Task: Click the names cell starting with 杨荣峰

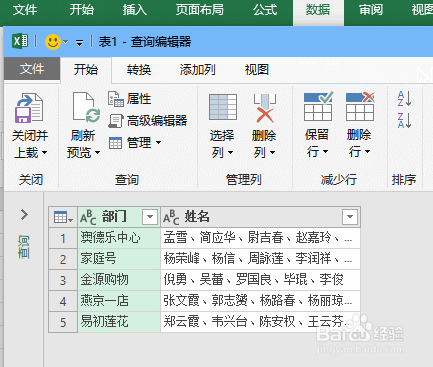Action: pyautogui.click(x=260, y=259)
